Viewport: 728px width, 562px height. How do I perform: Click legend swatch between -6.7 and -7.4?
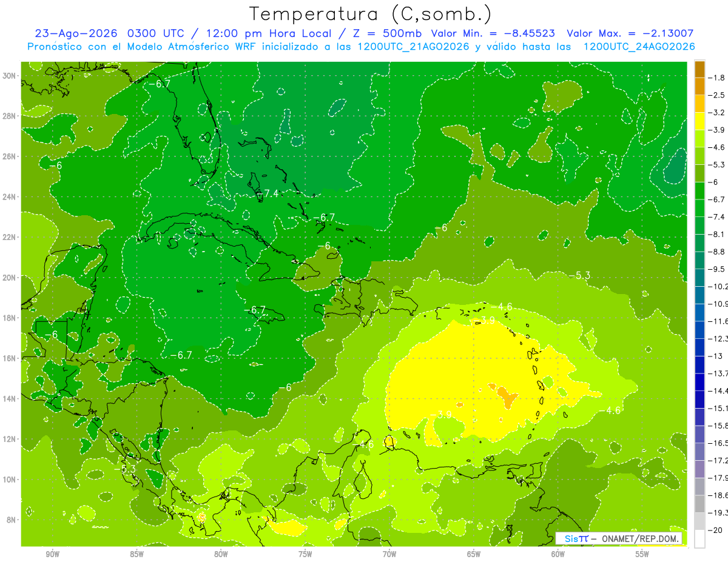[699, 208]
